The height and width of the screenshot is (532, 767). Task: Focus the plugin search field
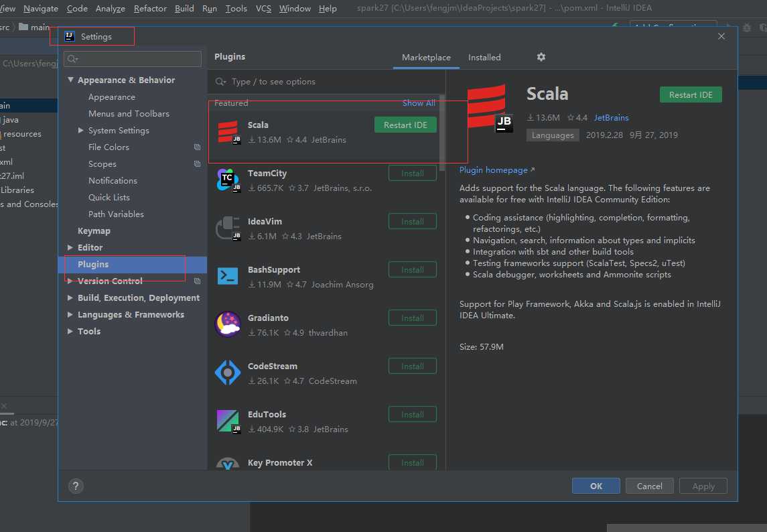click(x=327, y=82)
